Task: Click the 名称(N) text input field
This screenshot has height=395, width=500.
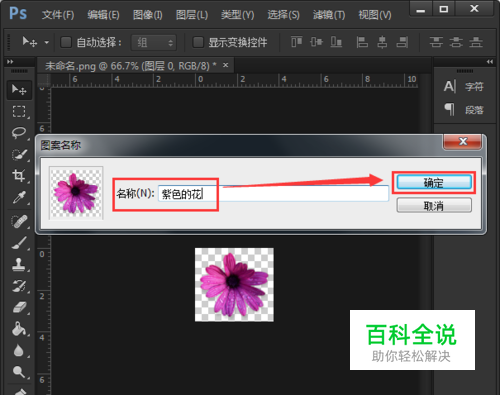Action: click(273, 193)
